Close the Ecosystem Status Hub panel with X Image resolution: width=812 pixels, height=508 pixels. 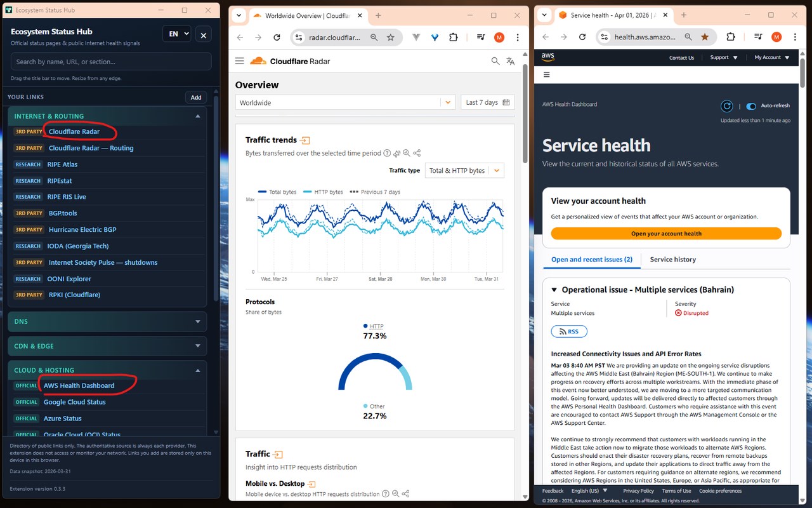[203, 36]
